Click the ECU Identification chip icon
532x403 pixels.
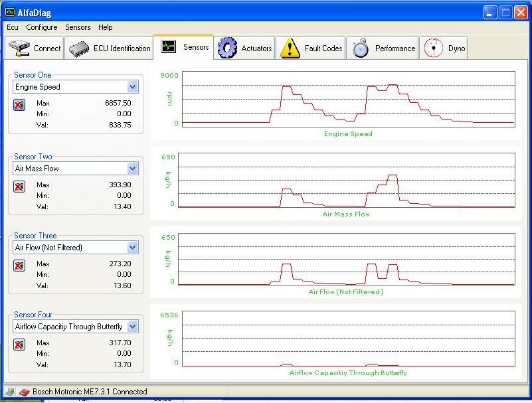point(80,48)
